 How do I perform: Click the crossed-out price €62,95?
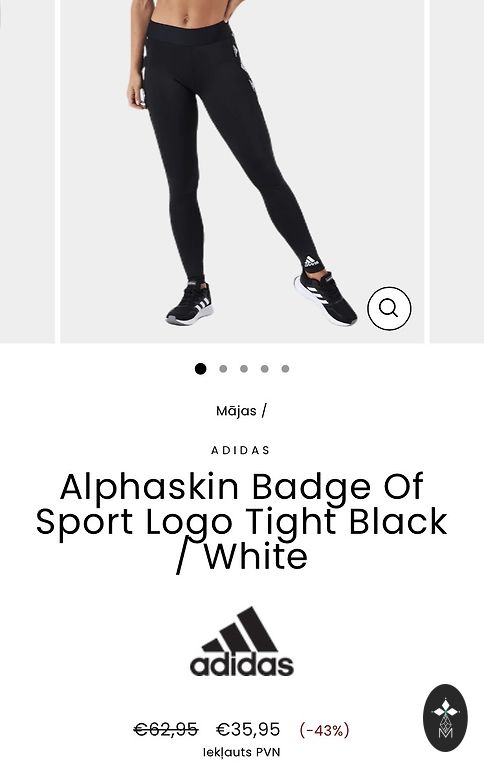click(x=166, y=729)
